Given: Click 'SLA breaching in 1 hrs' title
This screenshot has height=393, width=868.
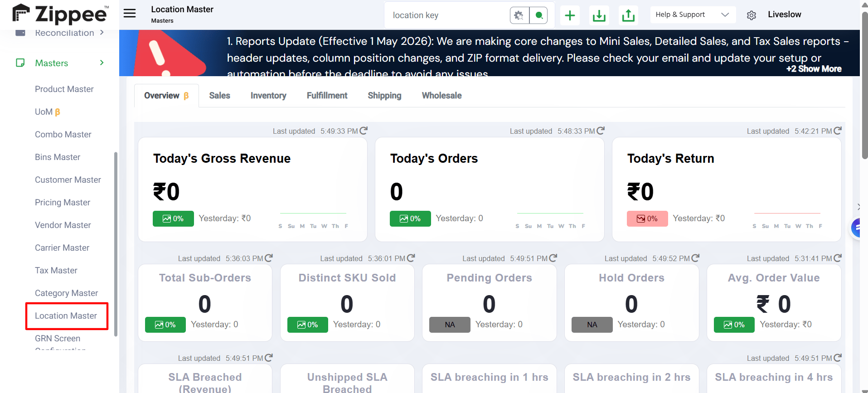Looking at the screenshot, I should pos(489,377).
